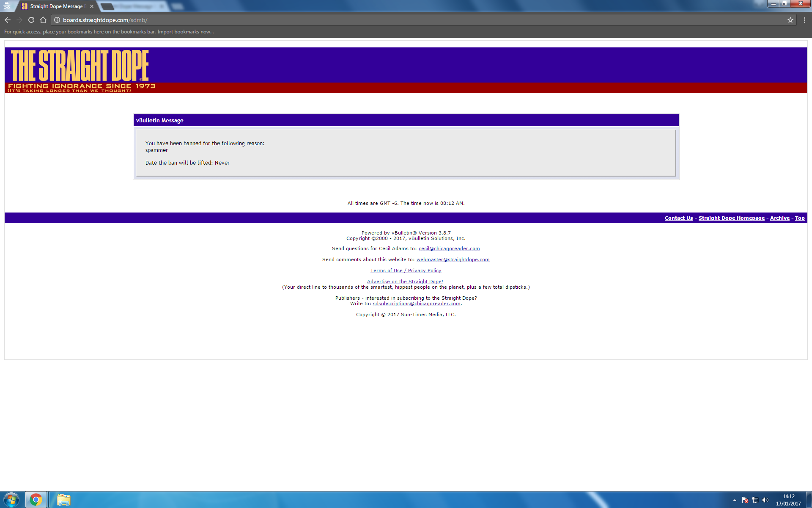Launch Chrome from the taskbar
This screenshot has height=508, width=812.
coord(36,500)
